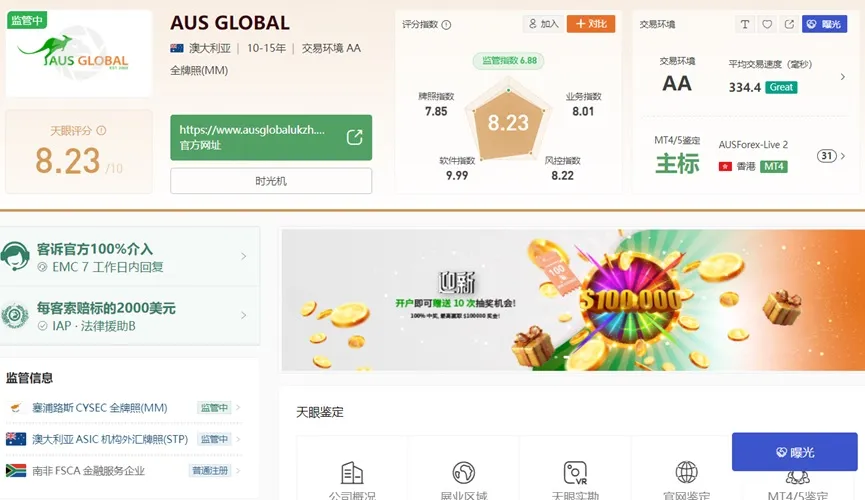Expand the IAP 法律援助B row chevron

point(244,315)
